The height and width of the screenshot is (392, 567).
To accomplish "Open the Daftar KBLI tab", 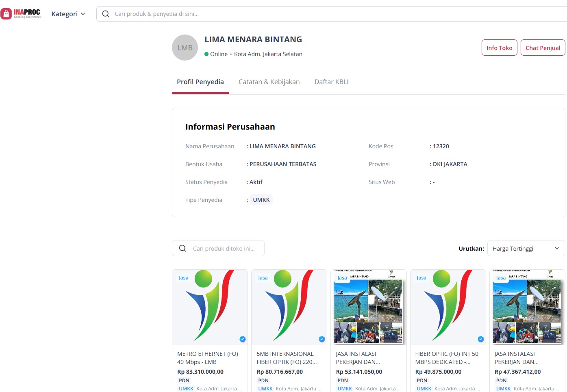I will (x=332, y=82).
